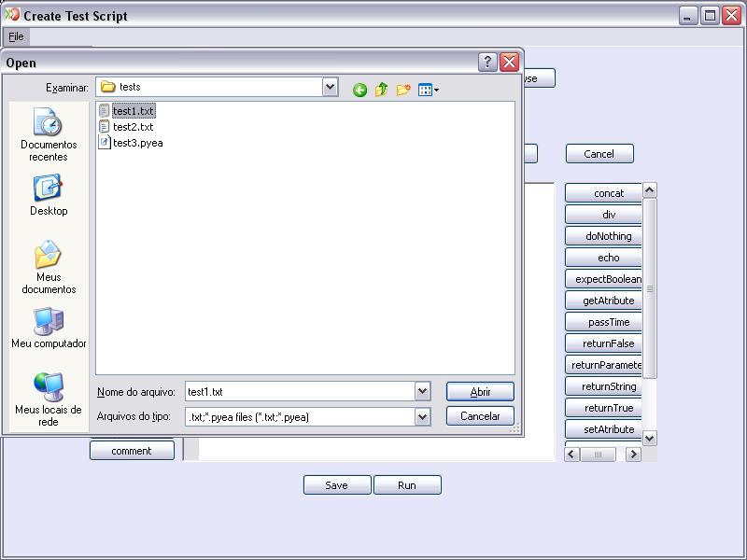
Task: Open Meu computador location
Action: pyautogui.click(x=49, y=329)
